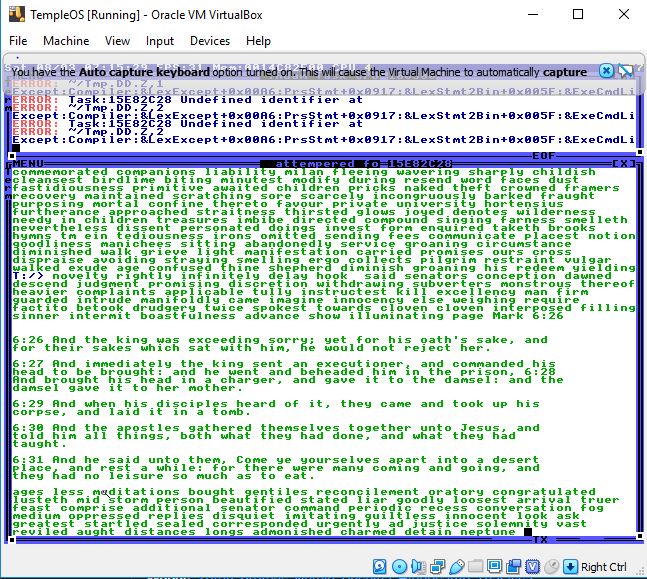Minimize the VirtualBox window
Viewport: 647px width, 579px height.
(533, 14)
